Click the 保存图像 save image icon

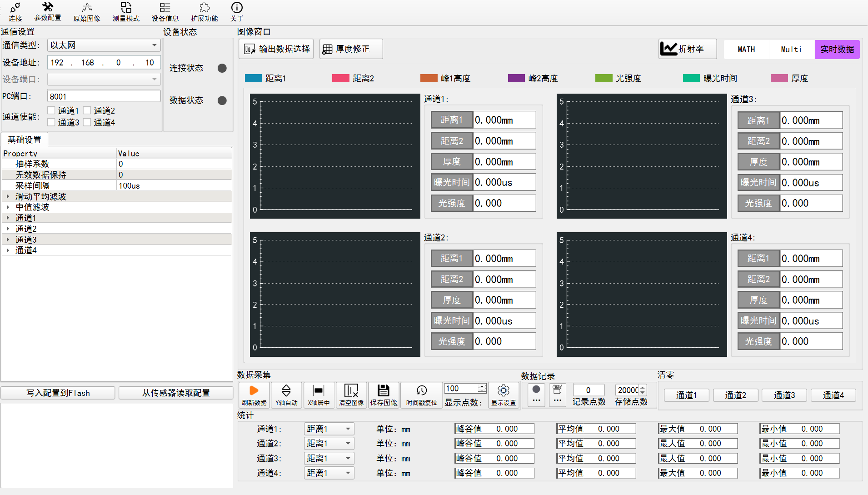(384, 395)
